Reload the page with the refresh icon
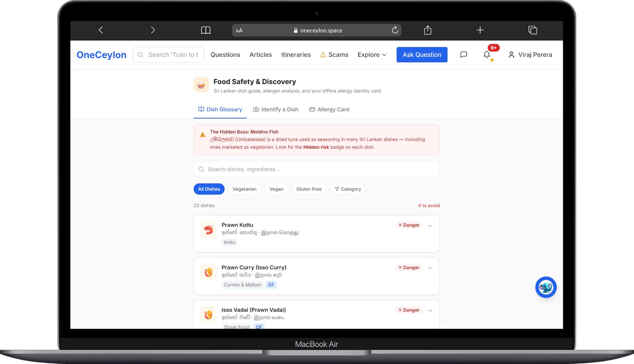Screen dimensions: 634x364 (395, 30)
